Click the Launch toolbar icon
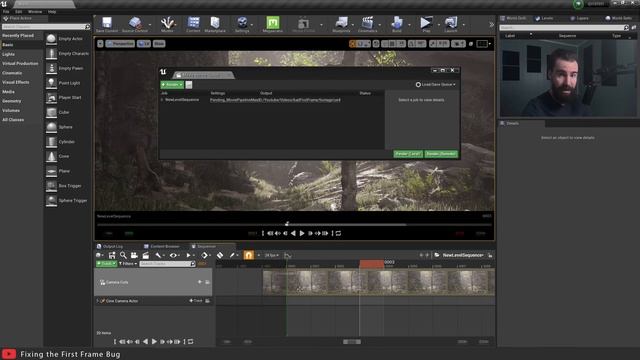 451,24
